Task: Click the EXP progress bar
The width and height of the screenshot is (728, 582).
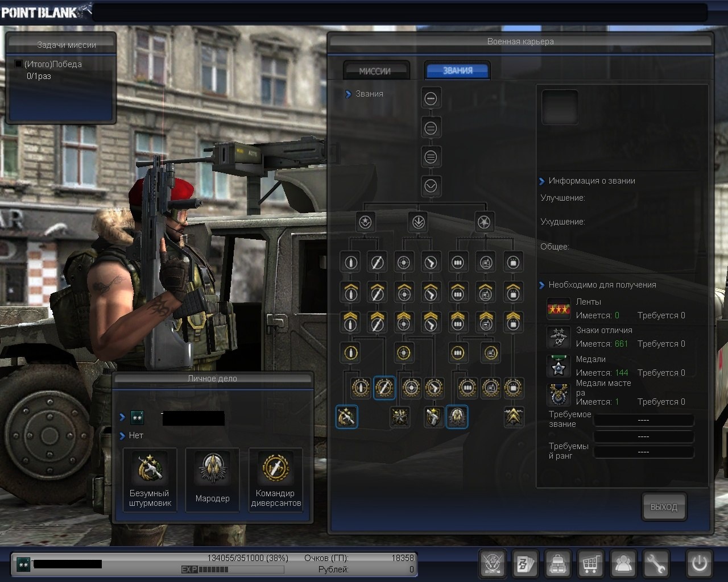Action: pos(233,569)
